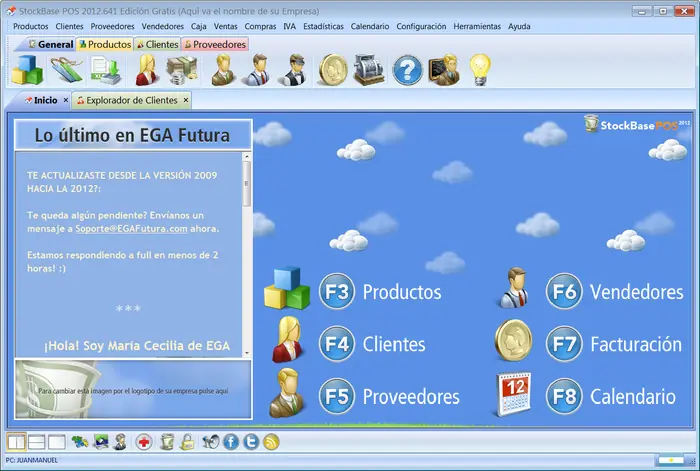Open the Facebook icon in bottom bar
Viewport: 700px width, 471px height.
231,442
